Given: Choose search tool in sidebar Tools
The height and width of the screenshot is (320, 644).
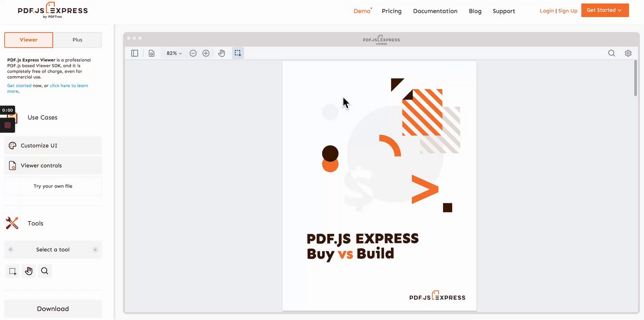Looking at the screenshot, I should [44, 271].
